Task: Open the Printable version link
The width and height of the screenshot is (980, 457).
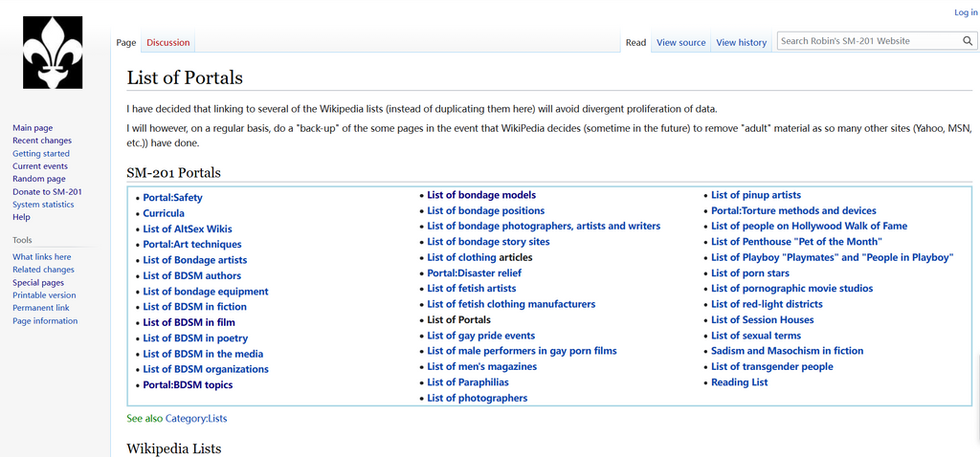Action: click(45, 295)
